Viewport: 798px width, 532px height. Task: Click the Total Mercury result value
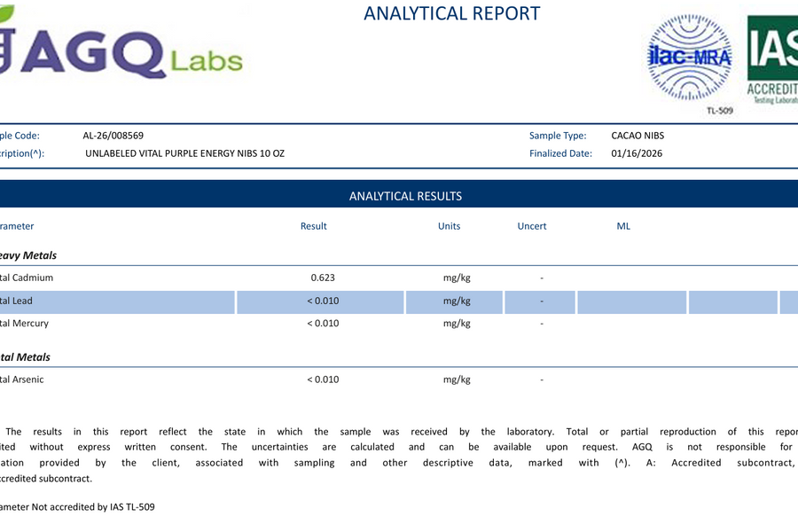pyautogui.click(x=323, y=324)
